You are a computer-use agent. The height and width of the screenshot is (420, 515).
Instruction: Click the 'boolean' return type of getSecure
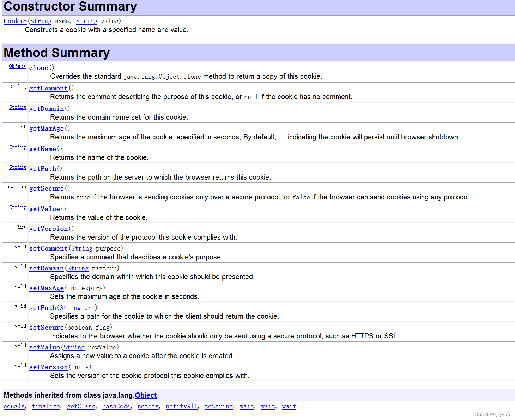tap(16, 187)
